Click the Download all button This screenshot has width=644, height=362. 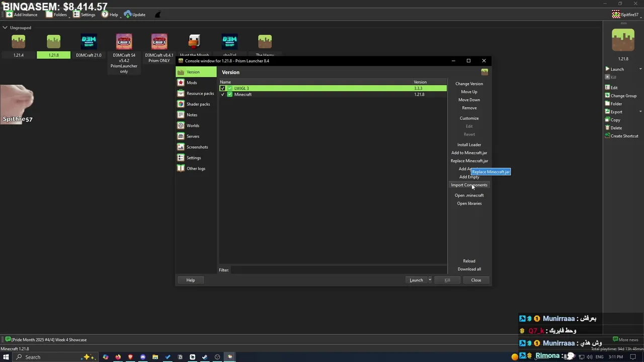coord(469,269)
